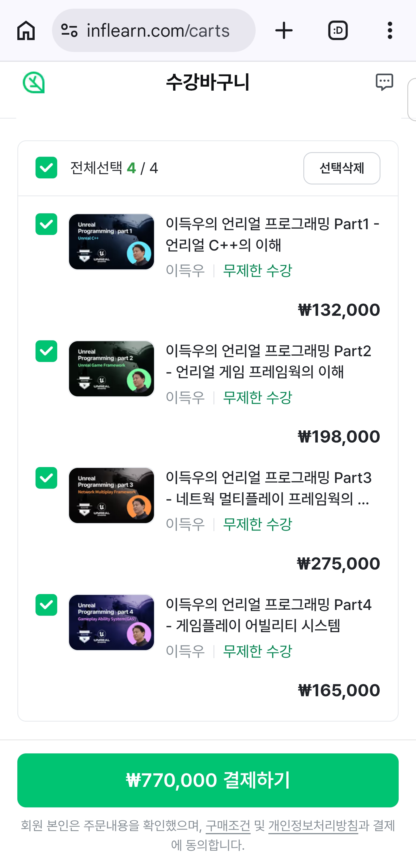Open the Unreal Programming part 1 thumbnail

click(x=112, y=242)
